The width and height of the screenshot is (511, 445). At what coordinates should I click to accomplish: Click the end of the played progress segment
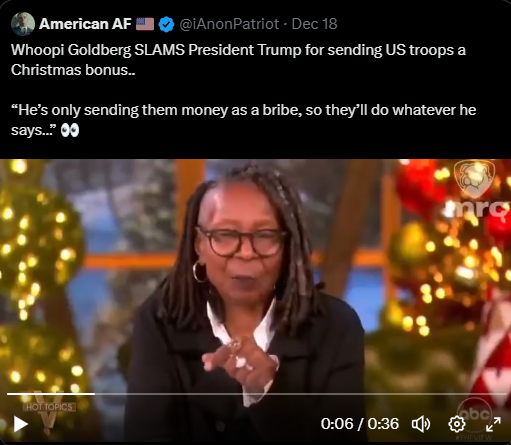tap(94, 394)
